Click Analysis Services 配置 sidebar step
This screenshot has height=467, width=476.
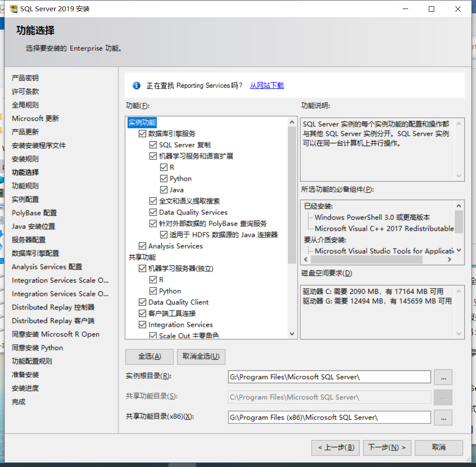point(47,267)
